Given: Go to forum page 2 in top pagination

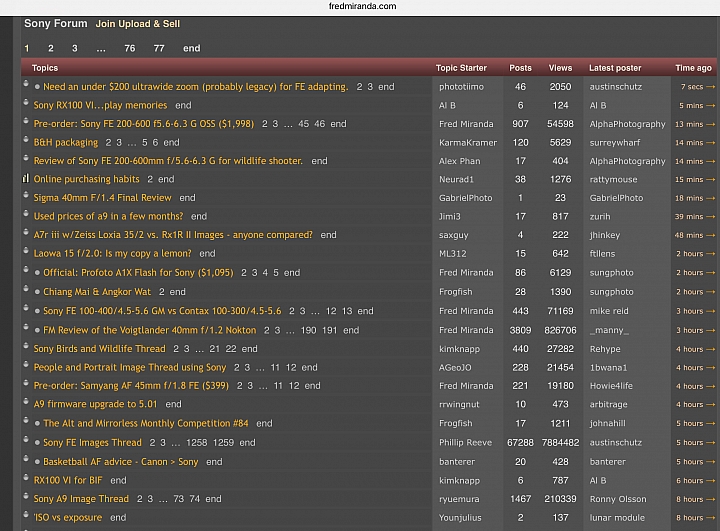Looking at the screenshot, I should (x=51, y=48).
